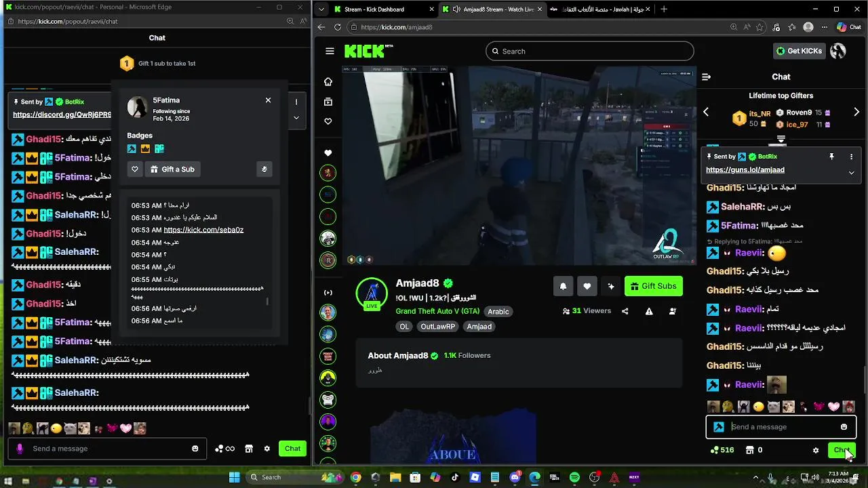Screen dimensions: 868x488
Task: Mute 5Fatima using the user card mute icon
Action: tap(264, 169)
